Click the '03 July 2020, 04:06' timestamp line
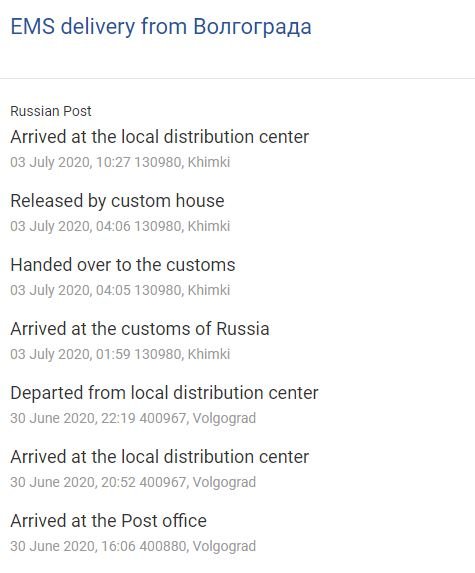This screenshot has height=573, width=475. 120,226
